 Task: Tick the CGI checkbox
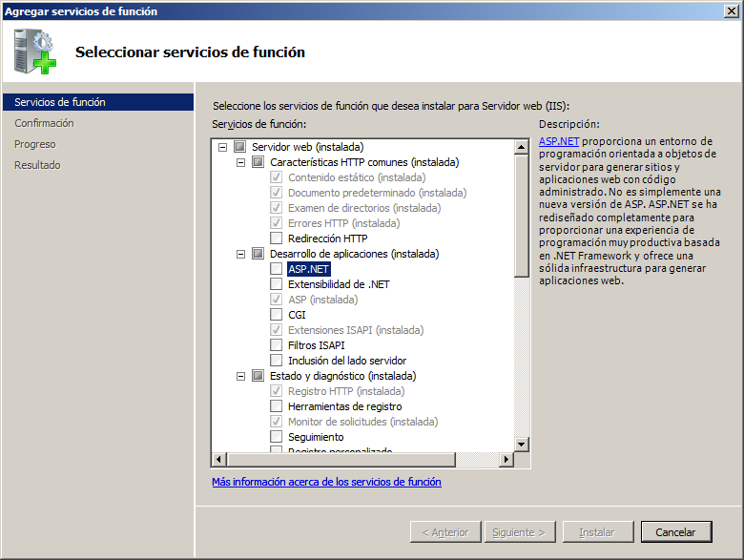276,315
